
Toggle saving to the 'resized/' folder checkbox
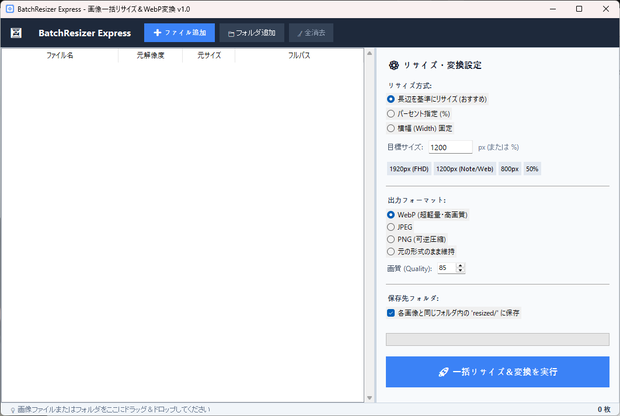click(x=391, y=313)
